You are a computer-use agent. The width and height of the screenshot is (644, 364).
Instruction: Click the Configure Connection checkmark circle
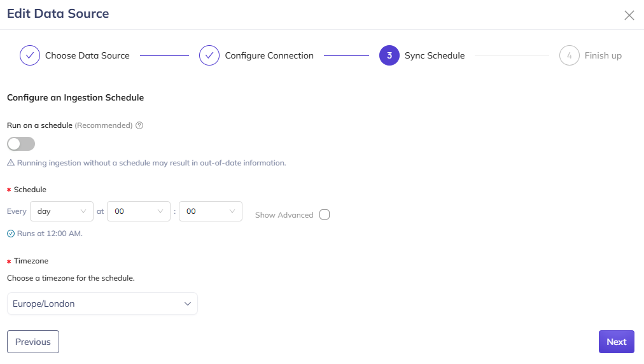tap(209, 55)
